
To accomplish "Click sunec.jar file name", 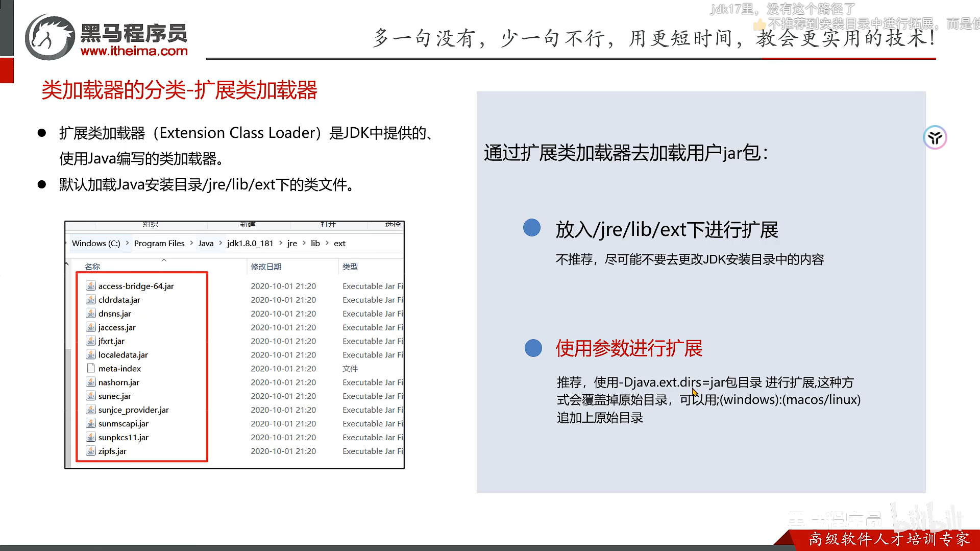I will tap(114, 396).
